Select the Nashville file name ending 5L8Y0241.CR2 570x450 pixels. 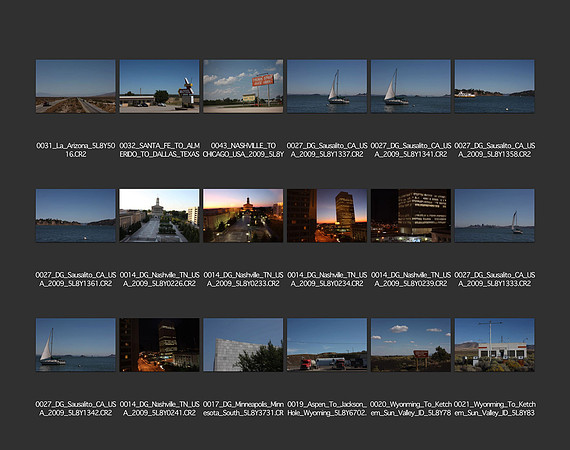point(159,409)
